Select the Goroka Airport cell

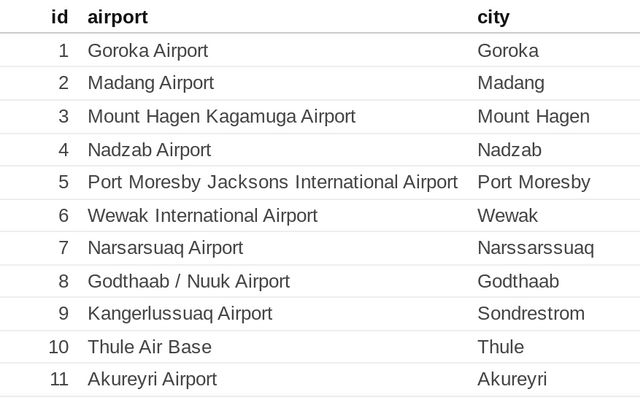pos(148,51)
